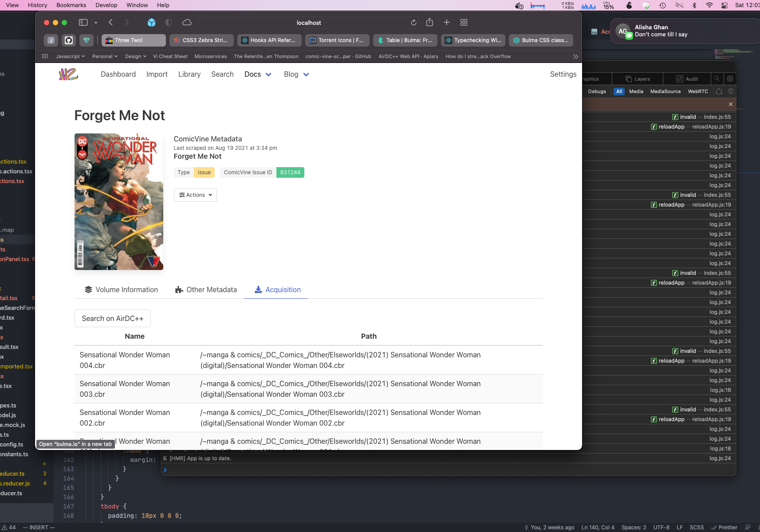Screen dimensions: 760x532
Task: Open the Library navigation link
Action: (189, 74)
